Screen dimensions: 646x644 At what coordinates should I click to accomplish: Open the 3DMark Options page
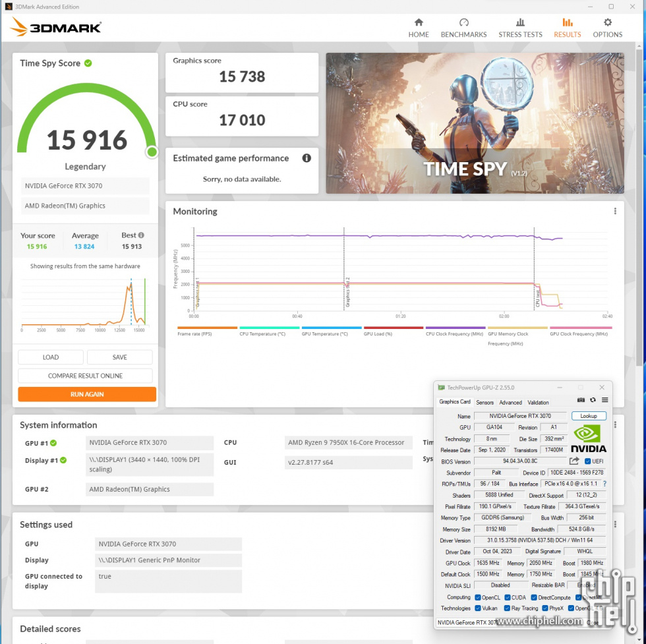pyautogui.click(x=607, y=28)
